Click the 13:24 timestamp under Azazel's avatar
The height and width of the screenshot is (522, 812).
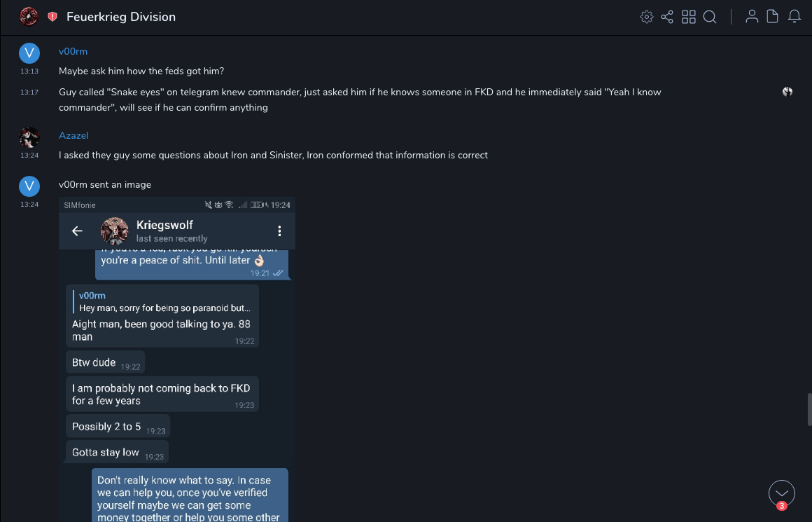[29, 155]
